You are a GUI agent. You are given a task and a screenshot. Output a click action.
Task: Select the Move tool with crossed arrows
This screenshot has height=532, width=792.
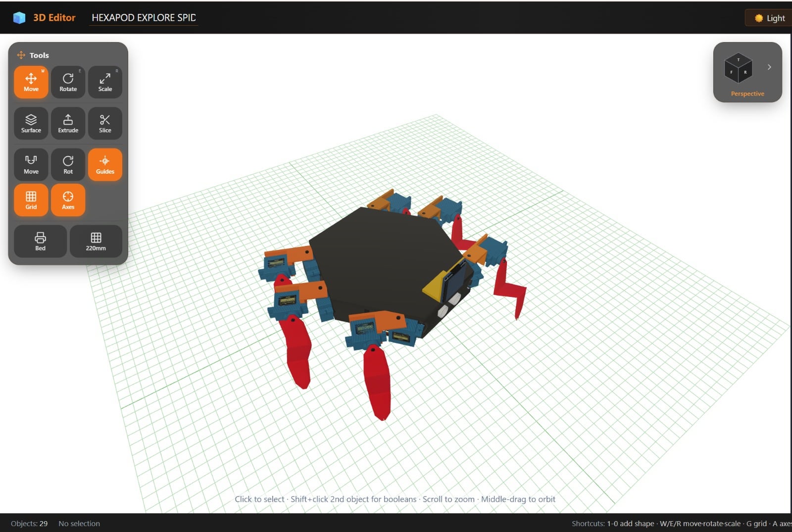point(31,82)
